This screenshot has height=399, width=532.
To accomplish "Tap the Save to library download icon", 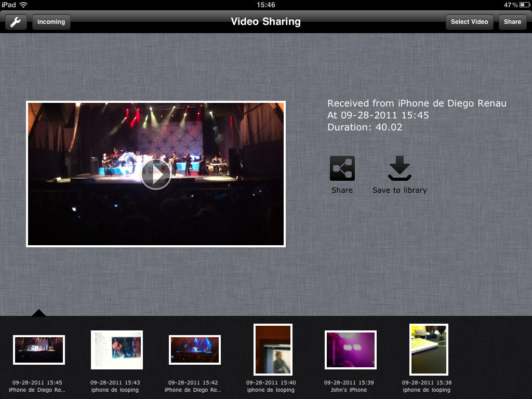I will tap(400, 168).
